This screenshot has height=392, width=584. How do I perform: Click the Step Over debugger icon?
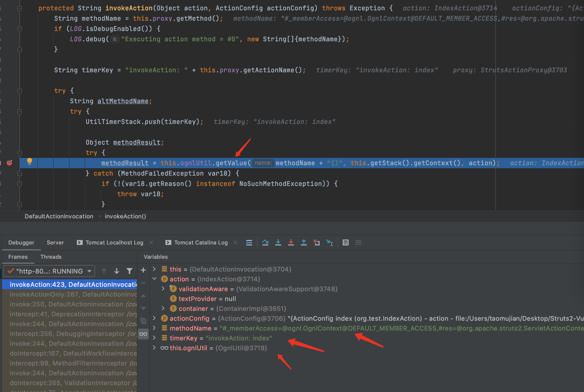click(265, 242)
